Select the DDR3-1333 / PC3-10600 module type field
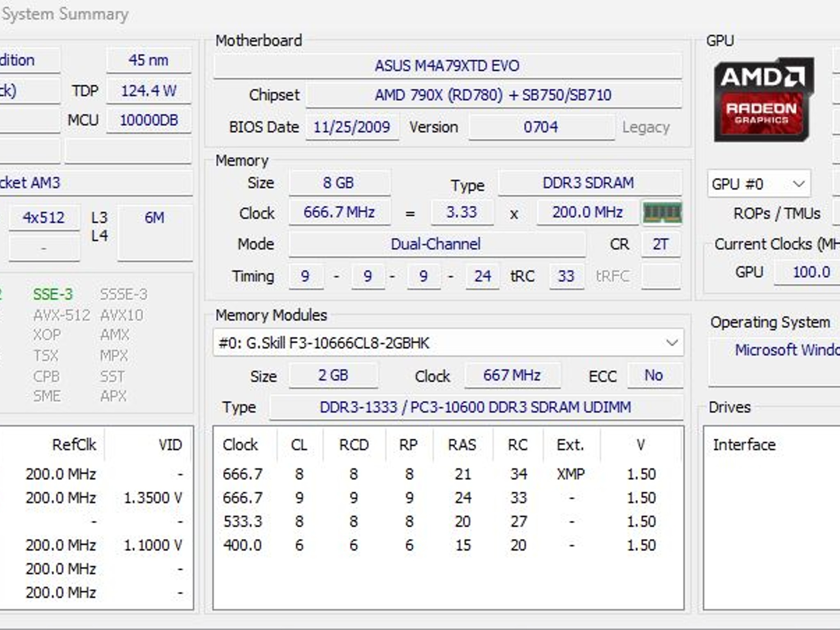Viewport: 840px width, 630px height. 476,408
